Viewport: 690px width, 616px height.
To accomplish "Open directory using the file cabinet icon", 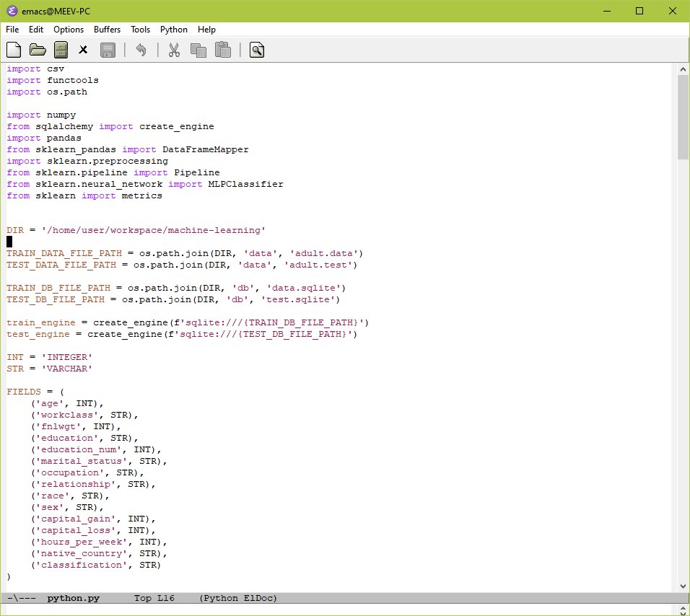I will pyautogui.click(x=61, y=50).
